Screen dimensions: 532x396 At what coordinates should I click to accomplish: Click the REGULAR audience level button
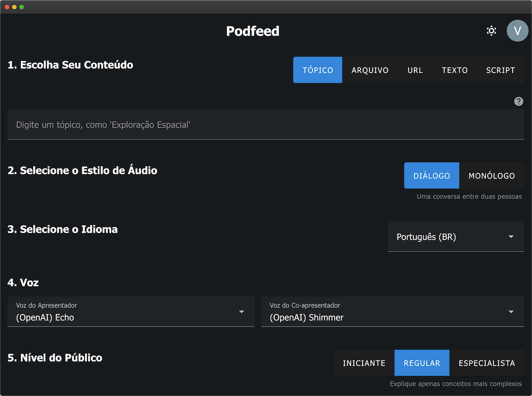pyautogui.click(x=421, y=363)
